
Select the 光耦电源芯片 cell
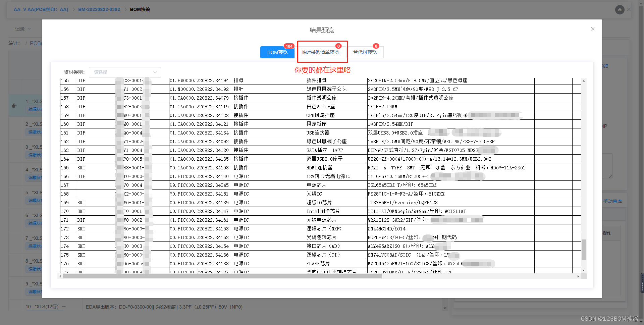click(x=336, y=220)
